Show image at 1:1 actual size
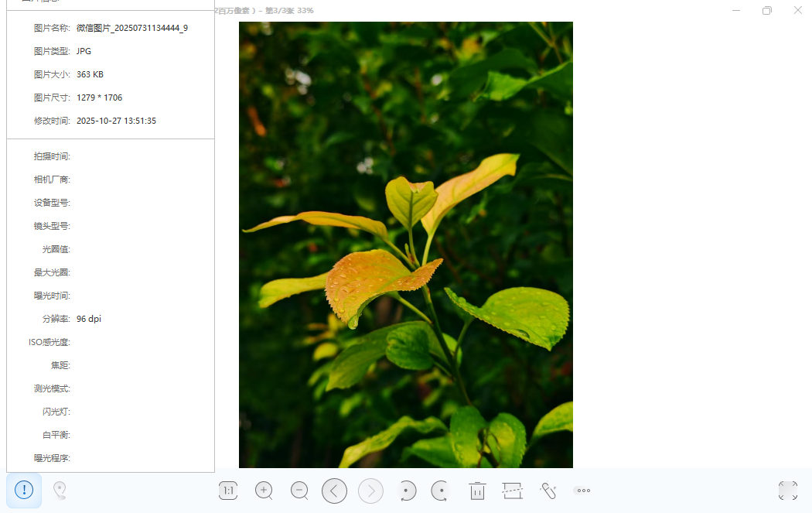Screen dimensions: 812x513 pyautogui.click(x=228, y=491)
